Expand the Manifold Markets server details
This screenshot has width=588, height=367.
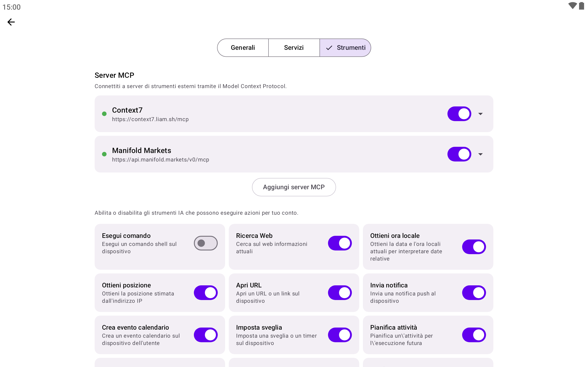tap(480, 154)
